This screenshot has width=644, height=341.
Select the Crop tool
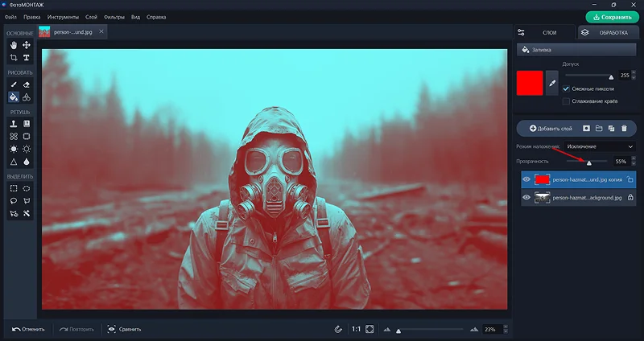[14, 58]
